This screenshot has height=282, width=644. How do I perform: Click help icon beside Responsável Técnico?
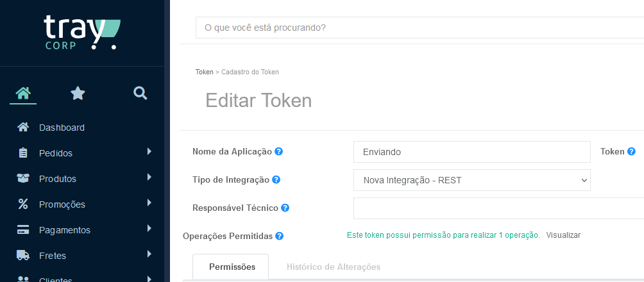[x=285, y=208]
